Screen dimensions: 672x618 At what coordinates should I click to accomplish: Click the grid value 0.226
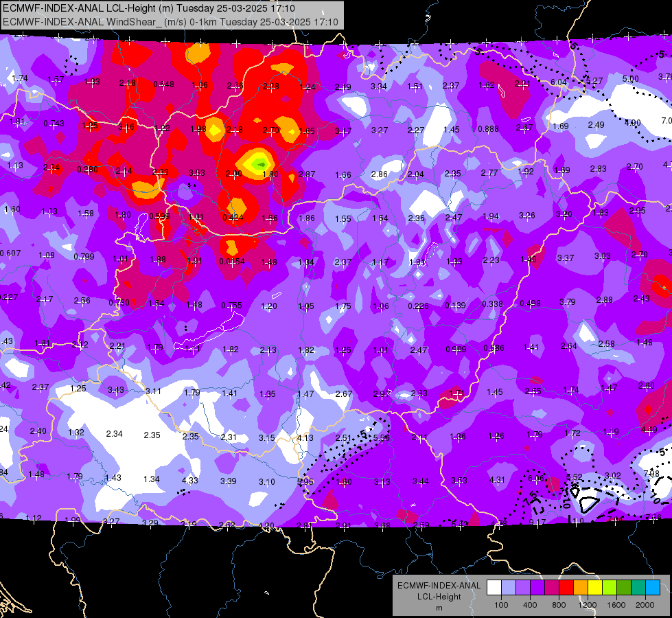click(x=418, y=306)
